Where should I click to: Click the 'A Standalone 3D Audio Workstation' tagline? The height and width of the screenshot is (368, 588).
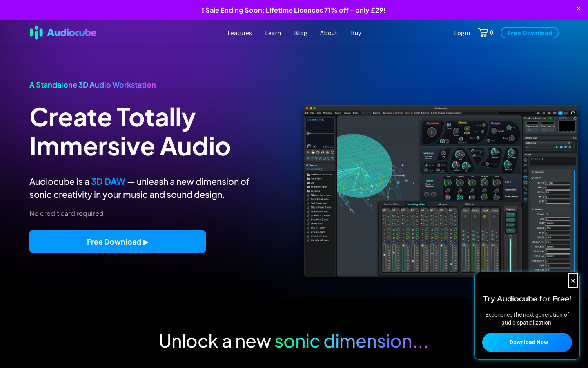(93, 85)
